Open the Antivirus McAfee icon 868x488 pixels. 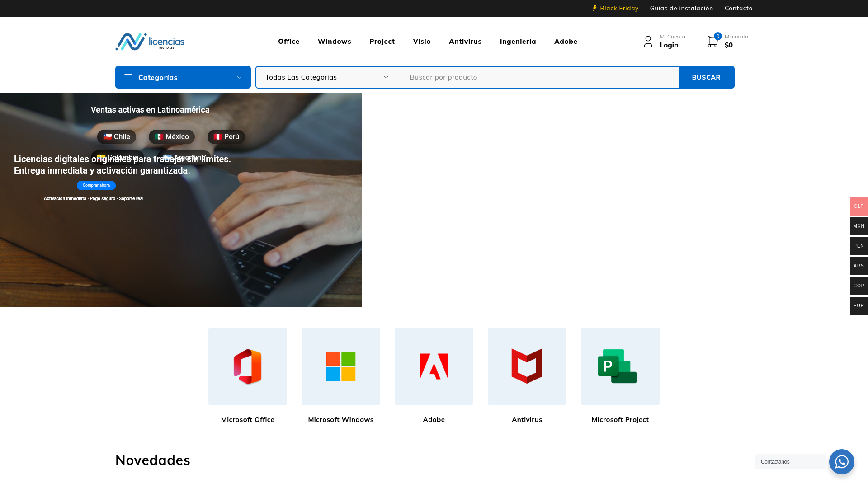tap(527, 366)
